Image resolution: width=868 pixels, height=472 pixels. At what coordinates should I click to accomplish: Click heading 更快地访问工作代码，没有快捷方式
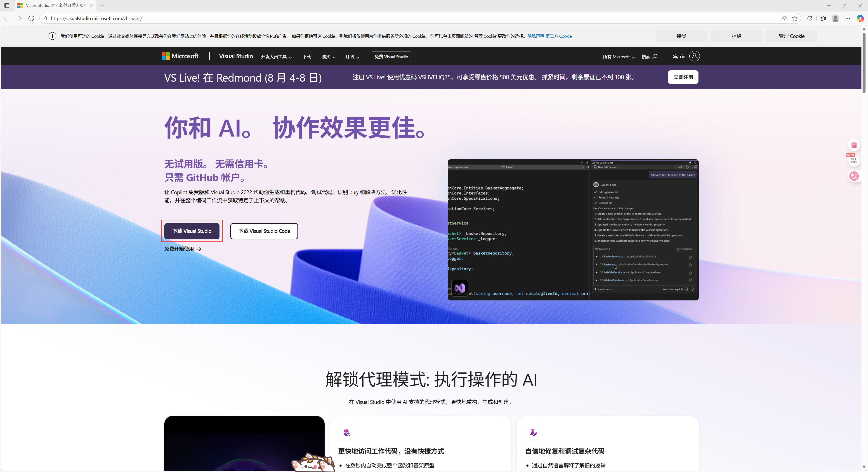click(x=391, y=451)
